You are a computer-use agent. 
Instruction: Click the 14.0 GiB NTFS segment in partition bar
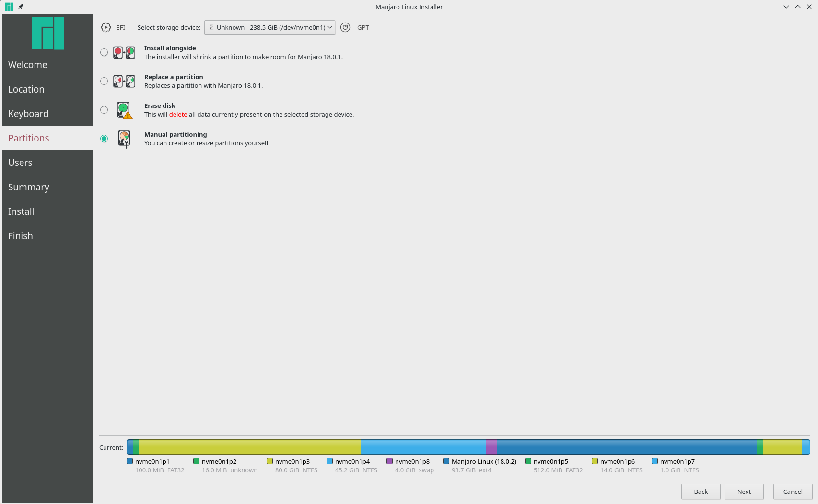coord(782,447)
